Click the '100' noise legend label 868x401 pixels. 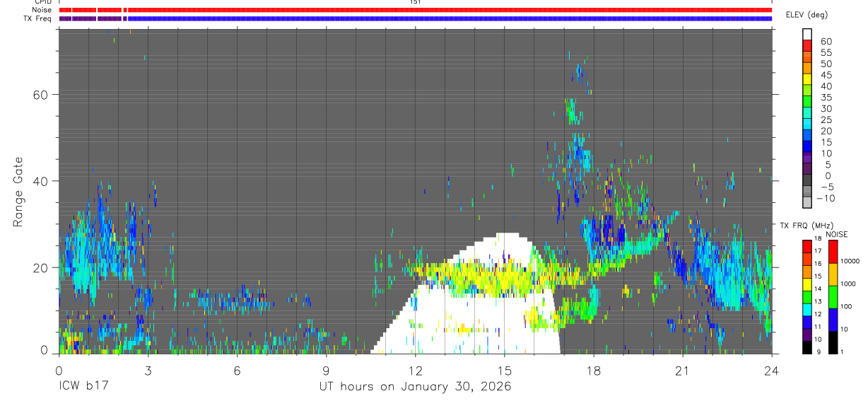tap(845, 307)
